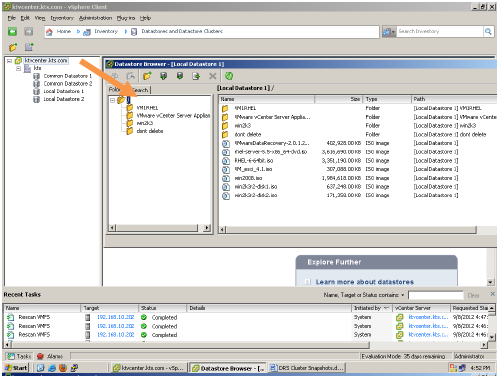Collapse the root folder in Datastore Browser tree
The width and height of the screenshot is (497, 376).
coord(113,100)
